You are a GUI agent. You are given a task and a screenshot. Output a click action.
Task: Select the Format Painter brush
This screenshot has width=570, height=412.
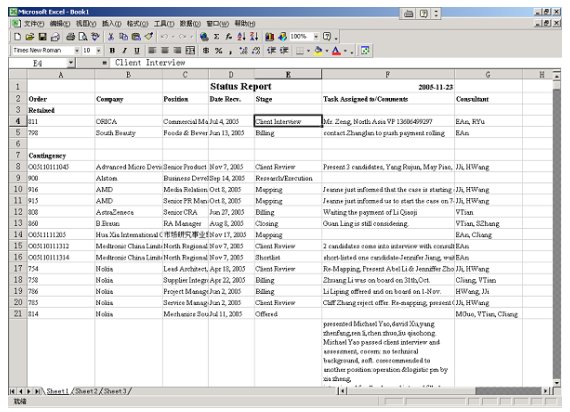(149, 37)
